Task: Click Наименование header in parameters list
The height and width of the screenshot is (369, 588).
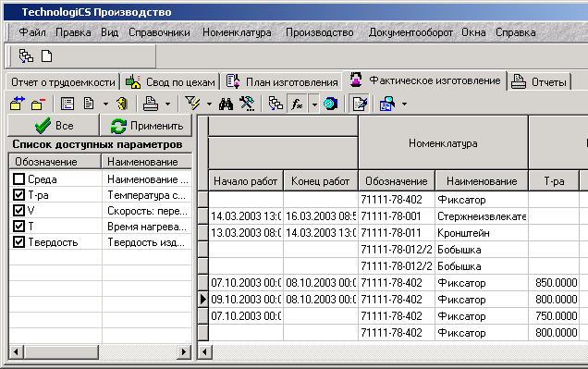Action: (x=147, y=162)
